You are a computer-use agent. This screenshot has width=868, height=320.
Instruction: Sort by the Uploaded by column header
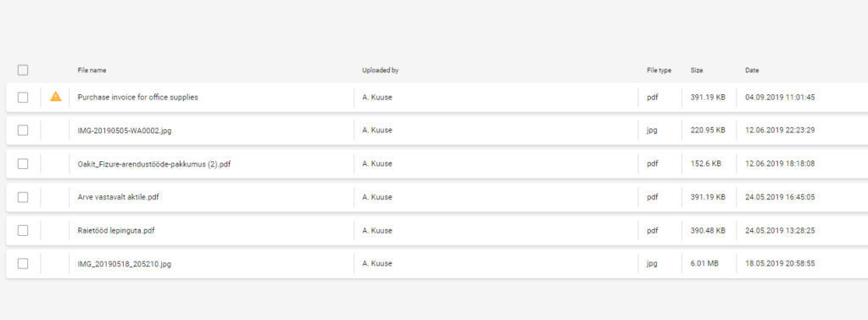coord(381,70)
